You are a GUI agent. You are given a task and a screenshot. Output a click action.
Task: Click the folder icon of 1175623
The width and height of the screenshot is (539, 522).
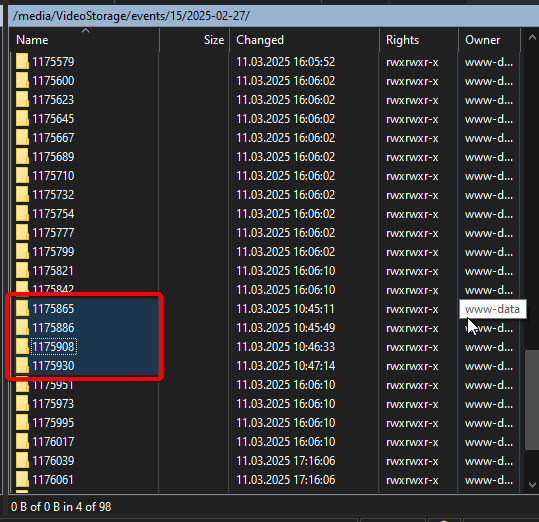click(22, 100)
